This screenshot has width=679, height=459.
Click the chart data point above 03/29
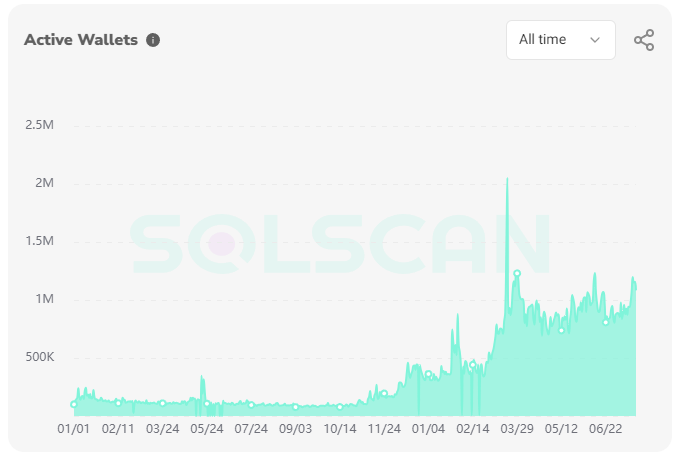517,273
